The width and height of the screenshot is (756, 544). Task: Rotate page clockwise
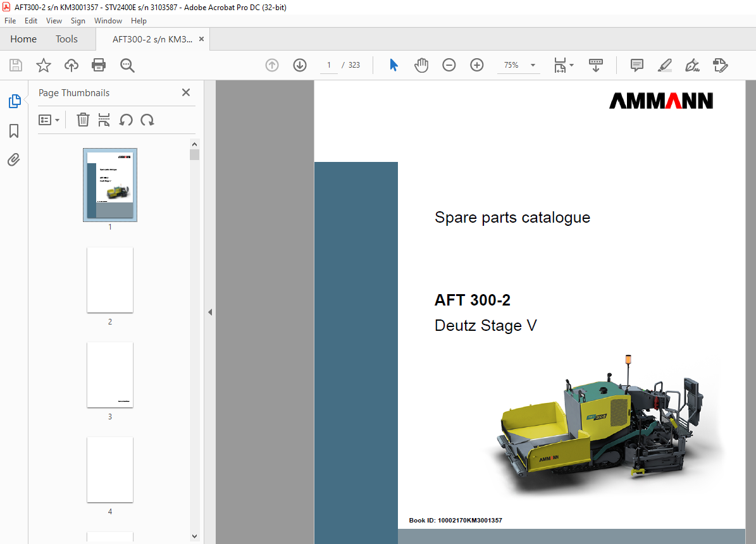(147, 120)
